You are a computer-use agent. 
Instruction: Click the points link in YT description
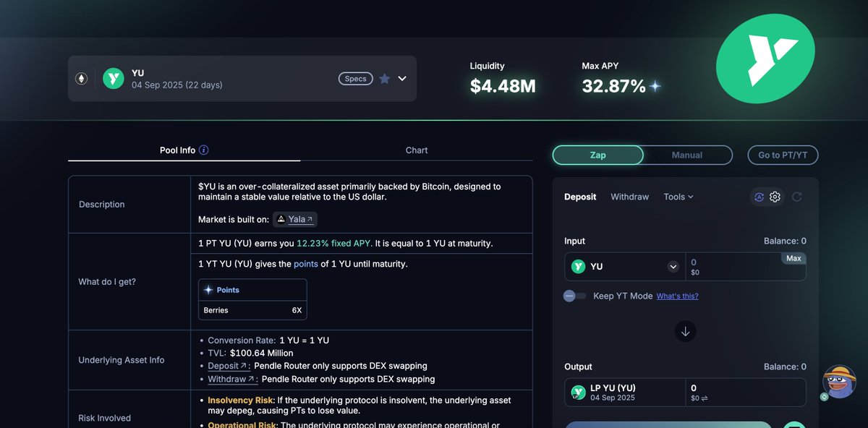coord(305,264)
